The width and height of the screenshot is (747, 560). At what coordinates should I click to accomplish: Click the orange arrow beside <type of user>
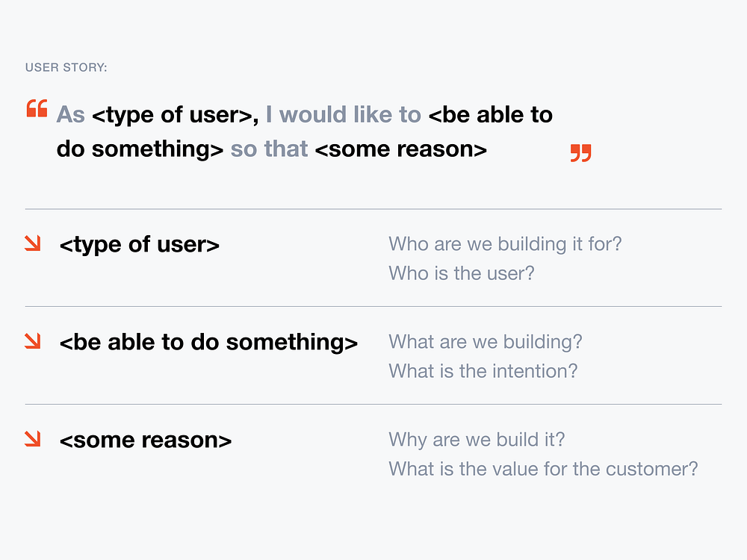[x=33, y=243]
